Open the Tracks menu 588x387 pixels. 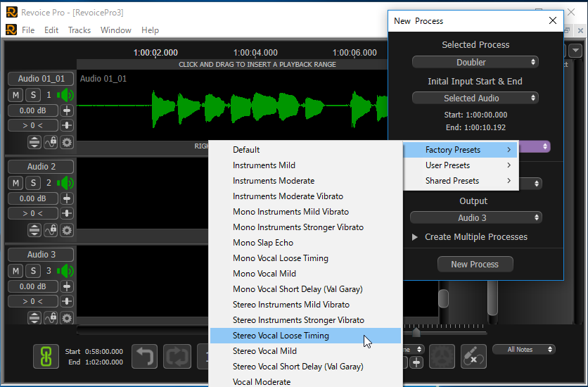(x=79, y=30)
